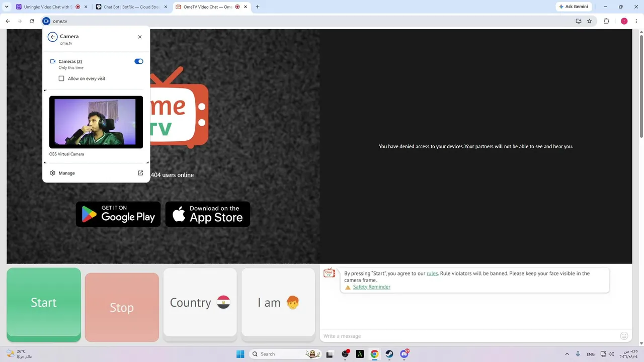Bookmark this page with the star icon
The height and width of the screenshot is (362, 644).
pos(589,21)
